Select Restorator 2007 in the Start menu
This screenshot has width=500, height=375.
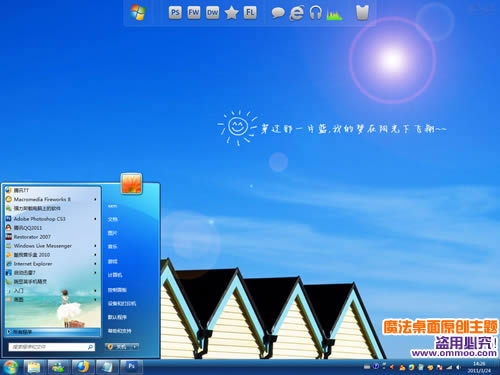click(x=32, y=237)
